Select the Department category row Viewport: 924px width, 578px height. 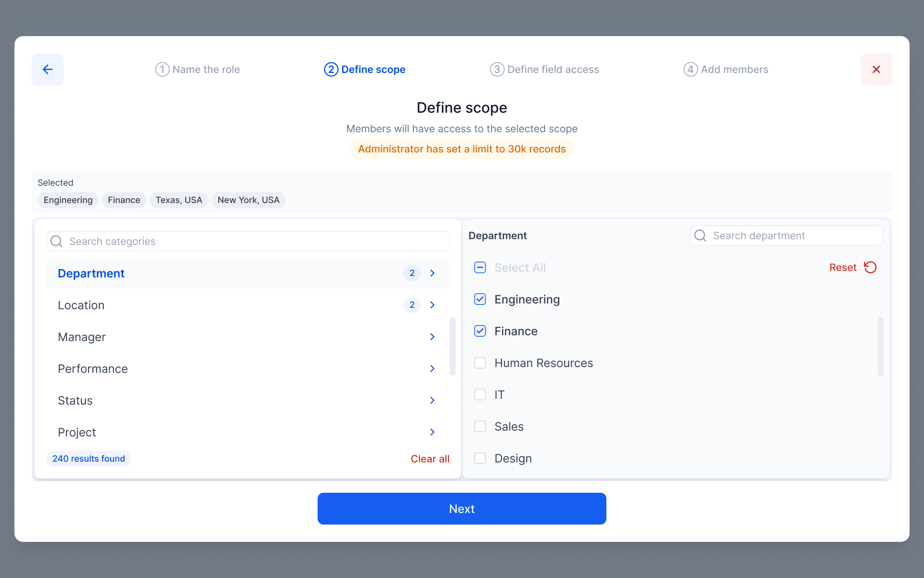(x=248, y=273)
